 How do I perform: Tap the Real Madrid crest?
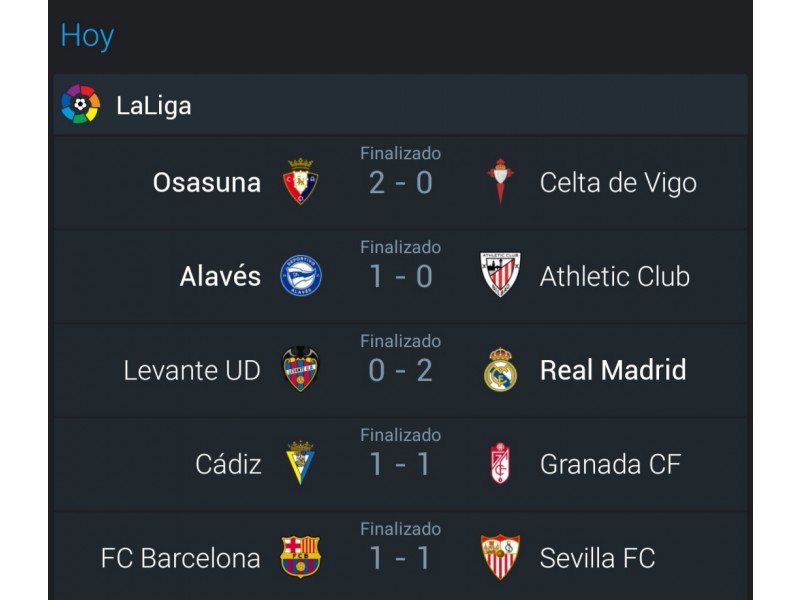tap(501, 370)
